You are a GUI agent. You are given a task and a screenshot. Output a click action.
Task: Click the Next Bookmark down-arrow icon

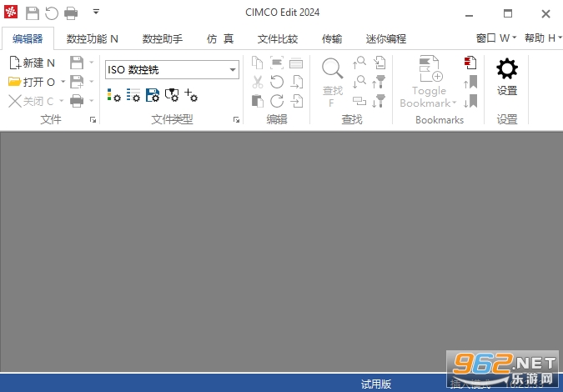pyautogui.click(x=470, y=101)
